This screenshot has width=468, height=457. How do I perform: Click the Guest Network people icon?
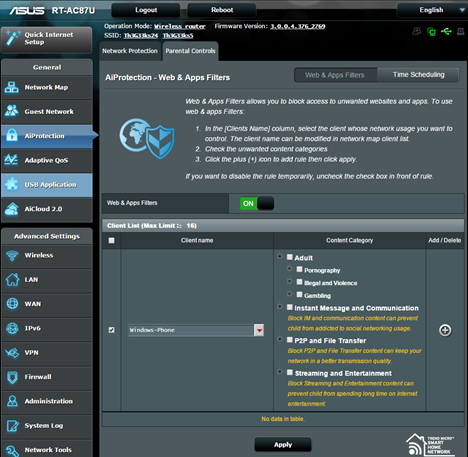(12, 111)
